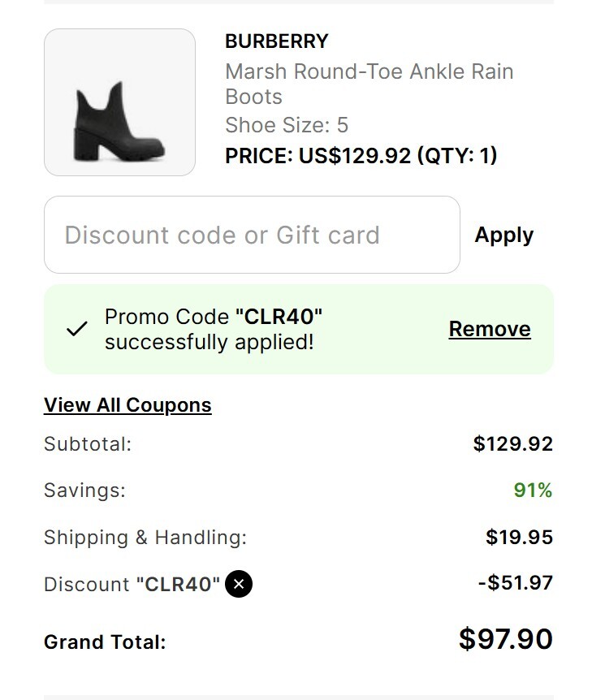Open the Burberry rain boot thumbnail

tap(119, 102)
